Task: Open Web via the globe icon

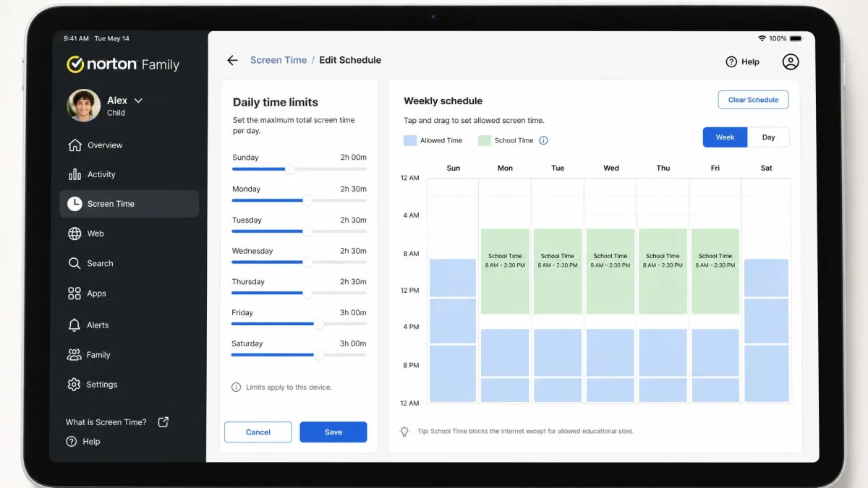Action: 75,234
